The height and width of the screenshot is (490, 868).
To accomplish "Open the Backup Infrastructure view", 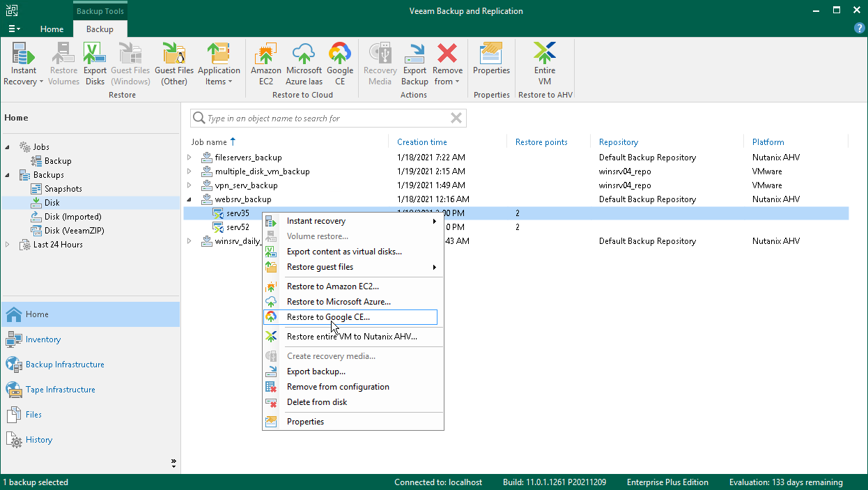I will pos(91,365).
